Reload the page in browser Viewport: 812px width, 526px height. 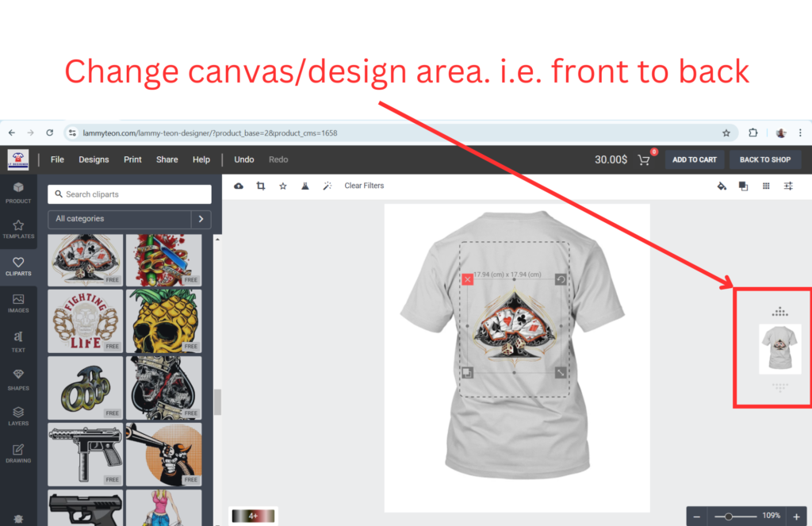pos(50,132)
